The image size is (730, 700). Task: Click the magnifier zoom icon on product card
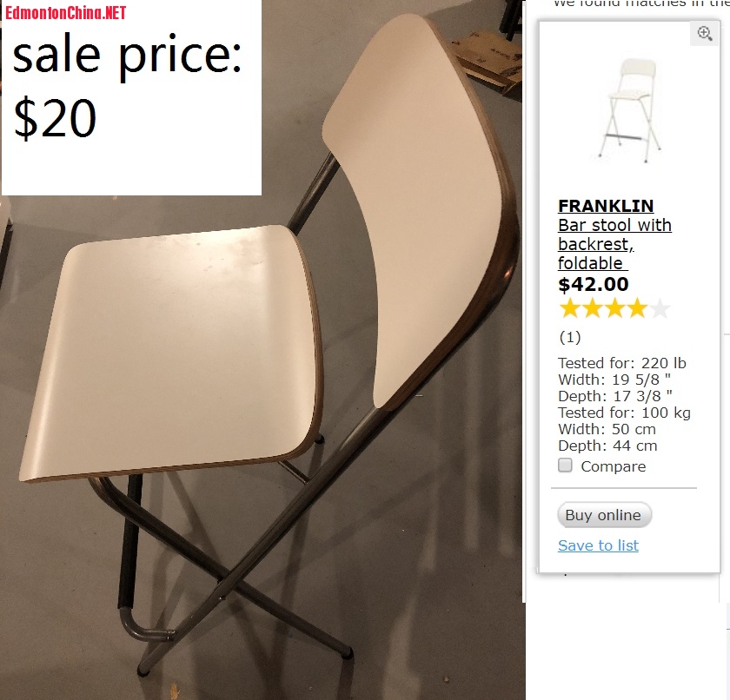(705, 34)
